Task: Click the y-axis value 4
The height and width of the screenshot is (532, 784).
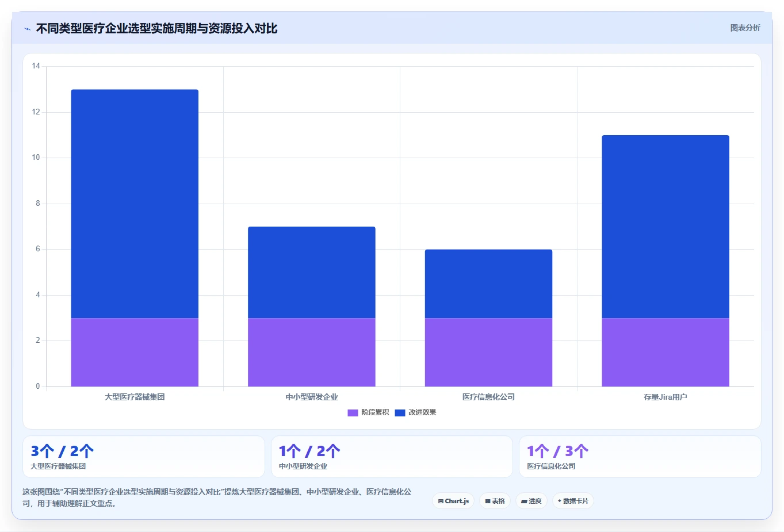Action: click(38, 294)
